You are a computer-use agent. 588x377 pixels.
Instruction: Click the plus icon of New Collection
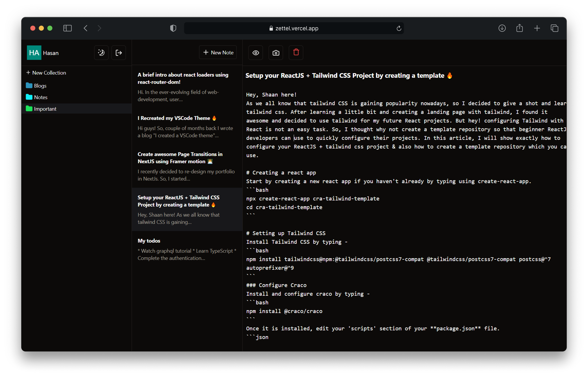click(x=28, y=72)
